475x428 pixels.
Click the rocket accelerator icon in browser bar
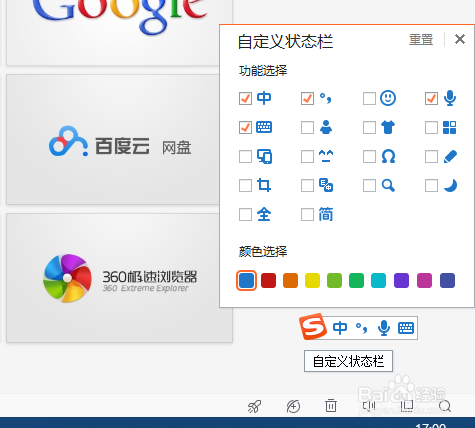(x=254, y=406)
